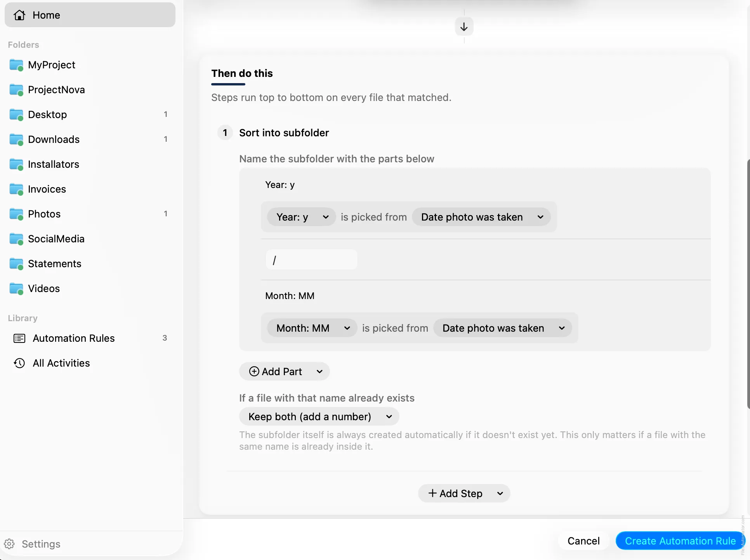
Task: Open the Keep both (add a number) dropdown
Action: [x=319, y=417]
